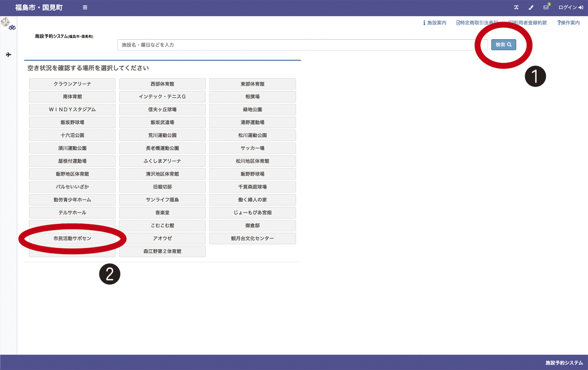
Task: Select the paper plane icon in left sidebar
Action: [8, 55]
